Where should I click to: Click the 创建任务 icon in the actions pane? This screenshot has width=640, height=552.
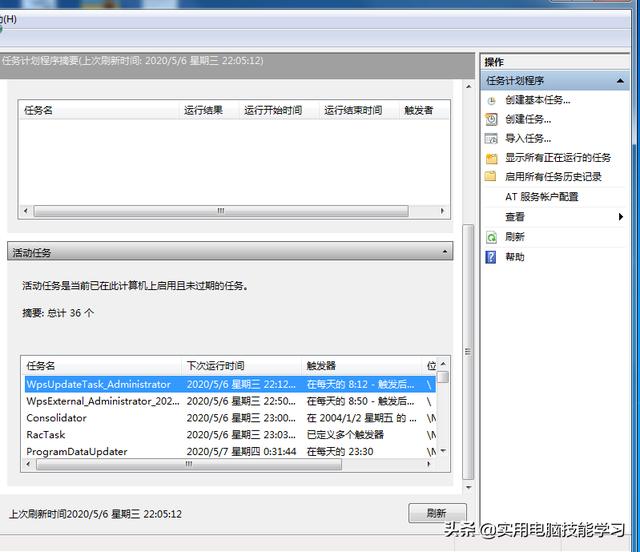pyautogui.click(x=491, y=119)
